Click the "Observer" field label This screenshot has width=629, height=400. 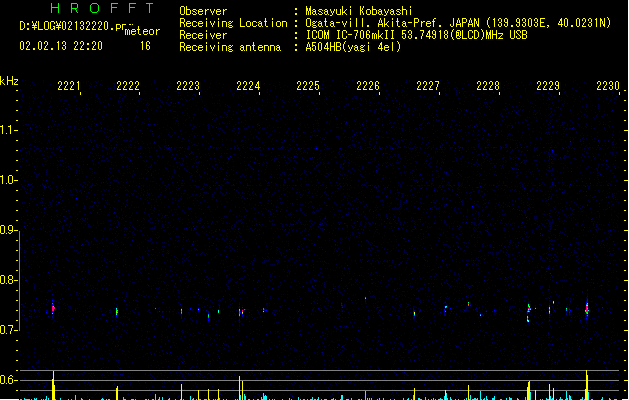point(203,11)
